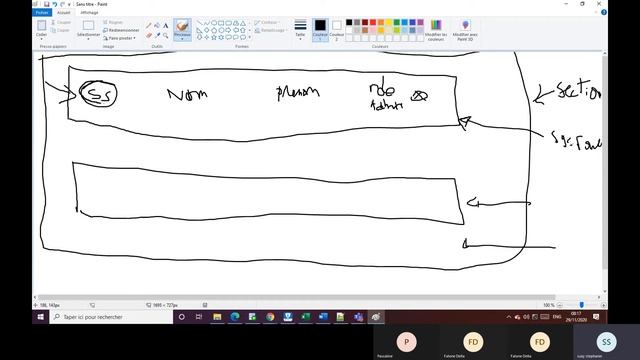The image size is (640, 360).
Task: Choose the purple color swatch
Action: tap(420, 22)
